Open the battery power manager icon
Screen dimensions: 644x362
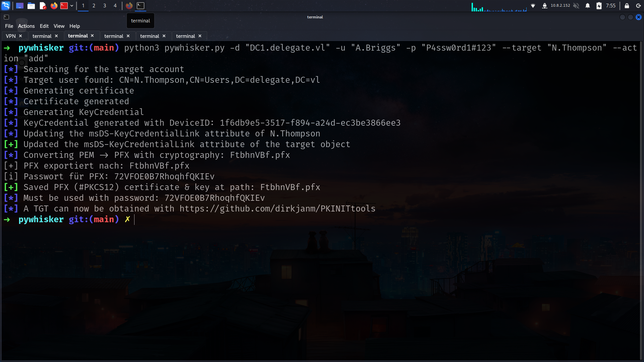[599, 6]
